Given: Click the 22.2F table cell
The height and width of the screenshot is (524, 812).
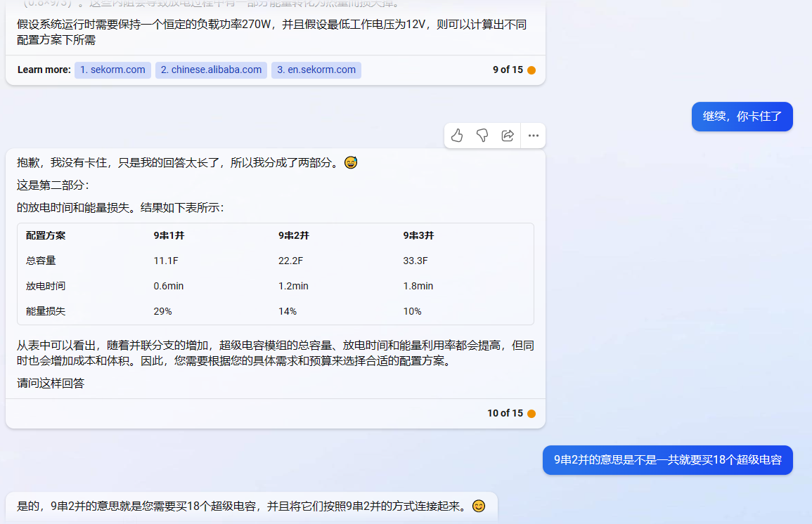Looking at the screenshot, I should pyautogui.click(x=290, y=261).
